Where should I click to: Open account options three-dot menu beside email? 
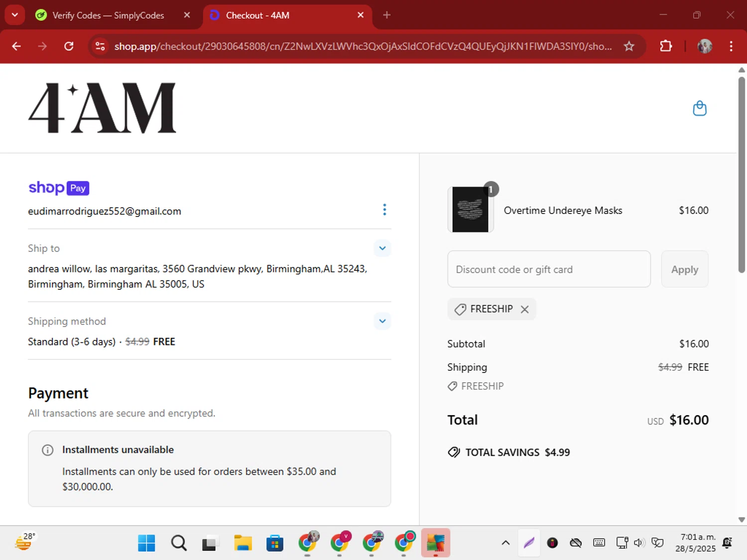click(x=384, y=210)
